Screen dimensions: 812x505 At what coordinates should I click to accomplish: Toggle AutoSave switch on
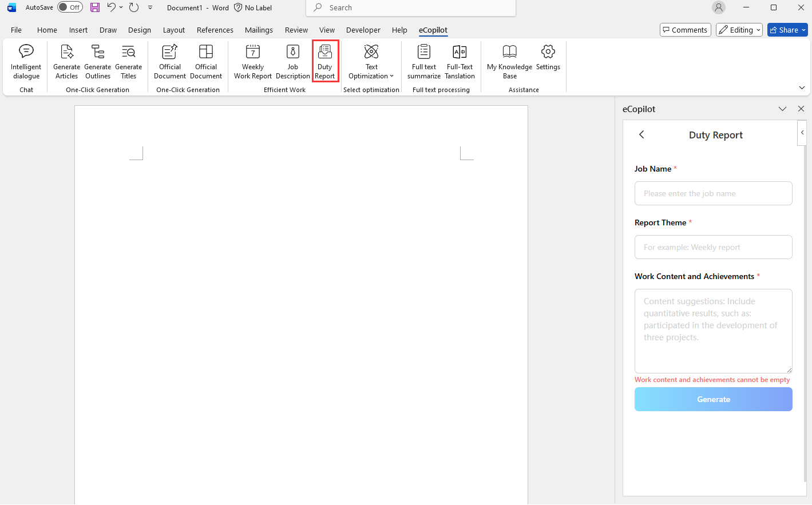coord(70,7)
